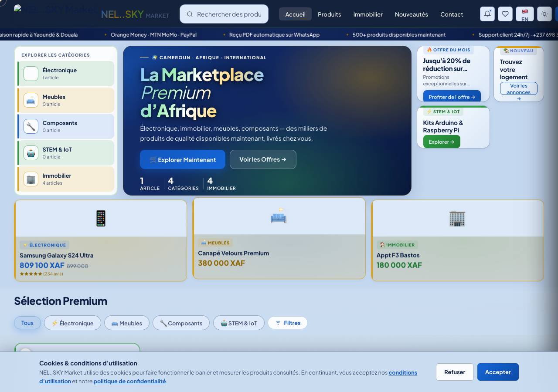Click the smartphone icon on Samsung card

pyautogui.click(x=101, y=218)
